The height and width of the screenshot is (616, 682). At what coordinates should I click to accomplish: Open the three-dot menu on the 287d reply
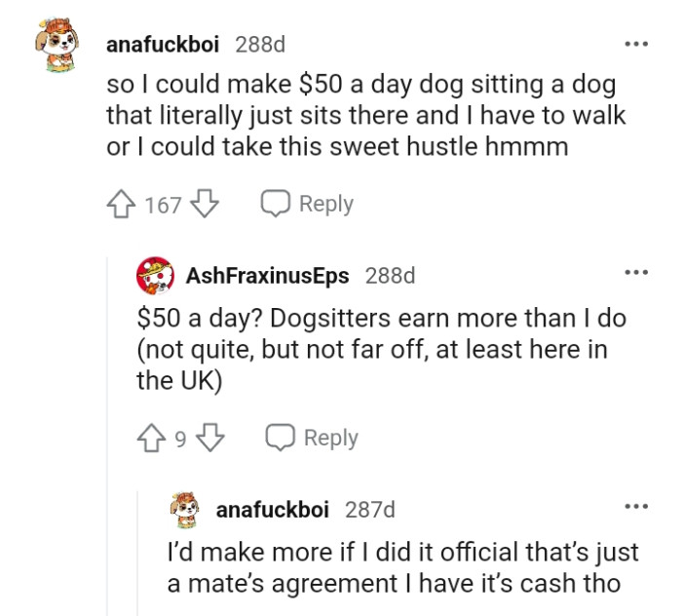[636, 506]
